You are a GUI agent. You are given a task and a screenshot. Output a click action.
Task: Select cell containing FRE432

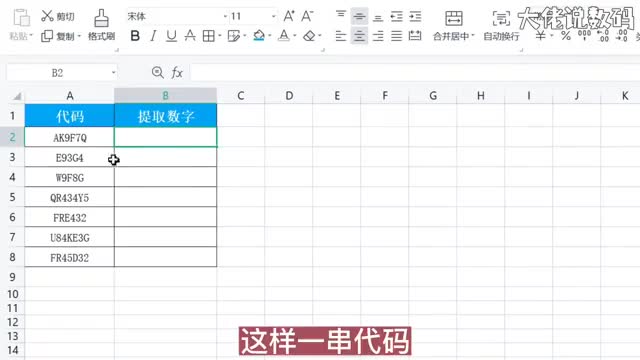(x=70, y=218)
